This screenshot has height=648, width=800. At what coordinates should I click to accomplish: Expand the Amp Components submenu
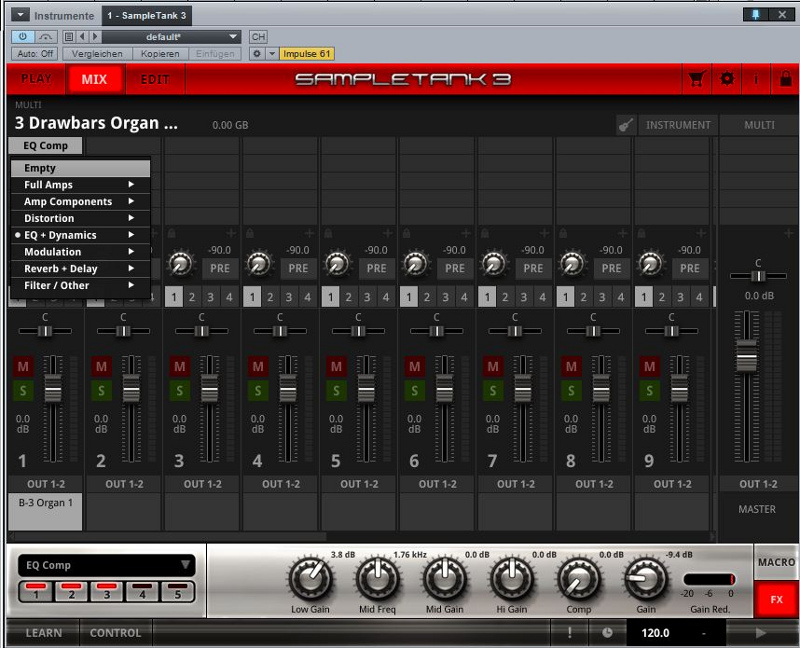[x=81, y=202]
